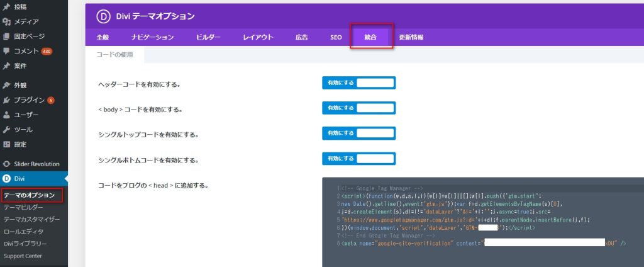
Task: Open the 広告 tab
Action: click(302, 37)
